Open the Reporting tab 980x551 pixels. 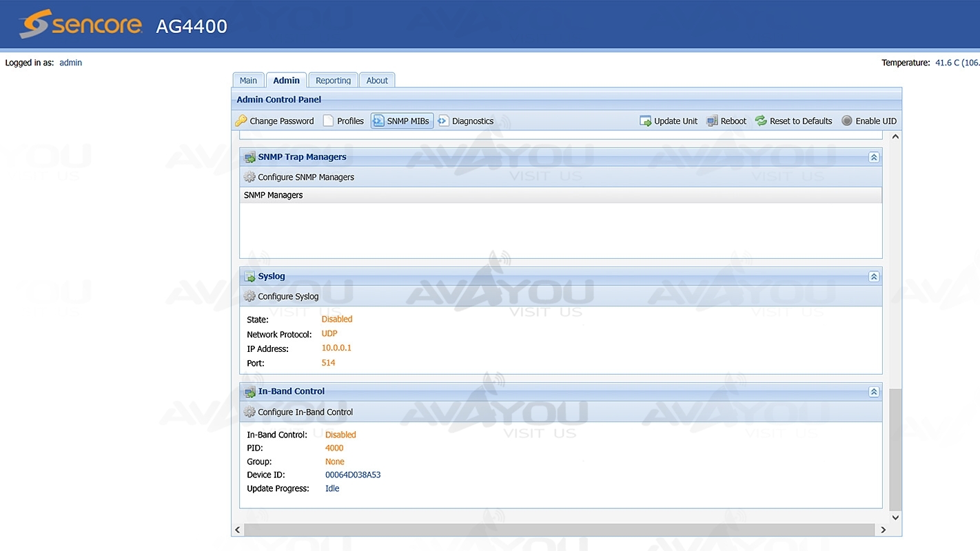(x=333, y=81)
